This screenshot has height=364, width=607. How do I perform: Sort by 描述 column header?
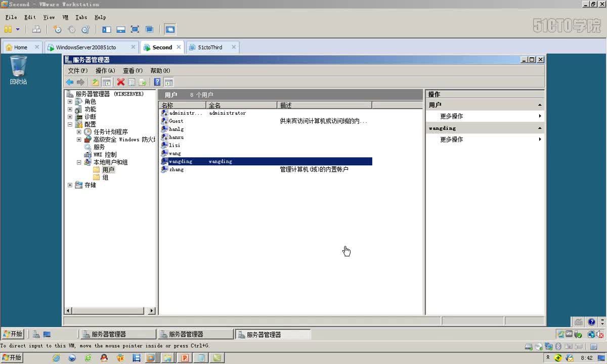click(x=325, y=105)
